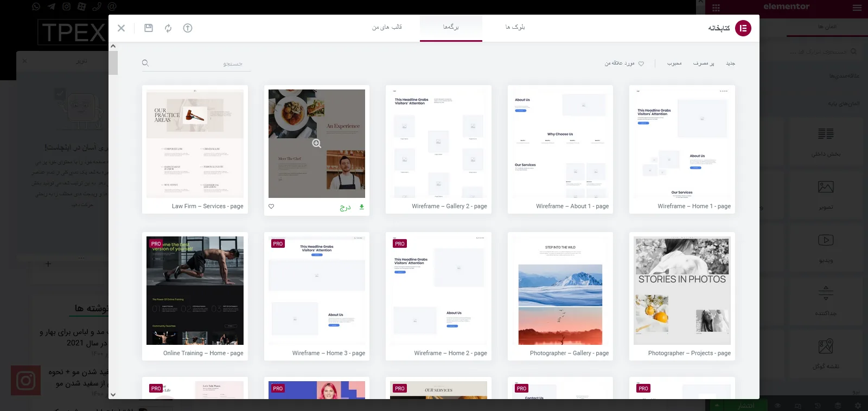Click the phone icon in site header
Viewport: 868px width, 411px height.
(x=97, y=7)
